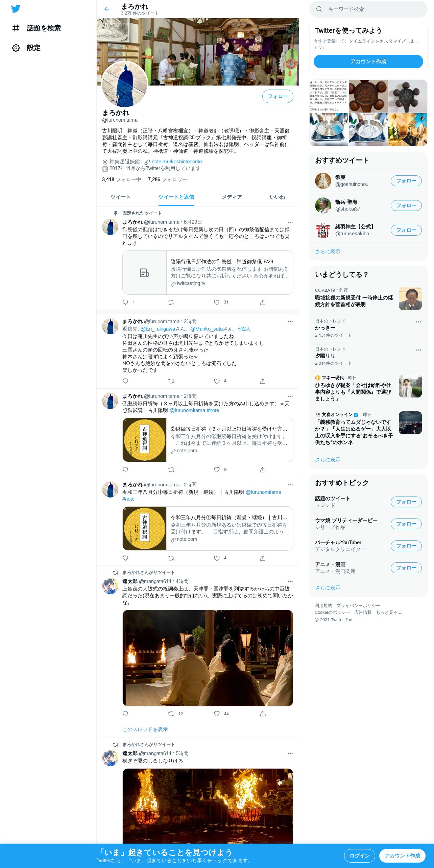Open the メディア tab
434x868 pixels.
[232, 197]
